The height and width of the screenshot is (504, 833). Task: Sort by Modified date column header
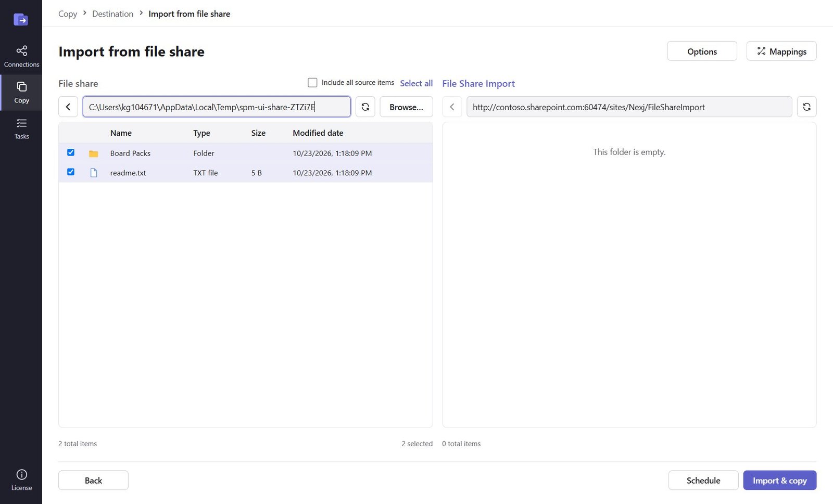click(x=318, y=133)
